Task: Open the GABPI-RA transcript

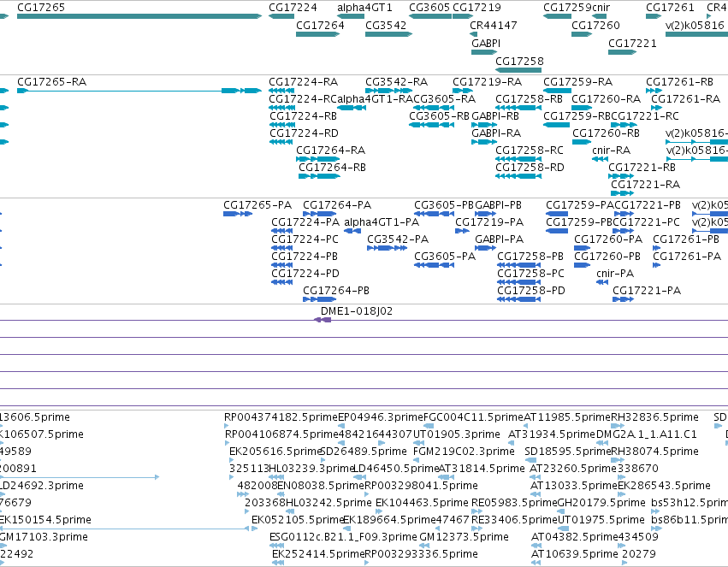Action: 484,141
